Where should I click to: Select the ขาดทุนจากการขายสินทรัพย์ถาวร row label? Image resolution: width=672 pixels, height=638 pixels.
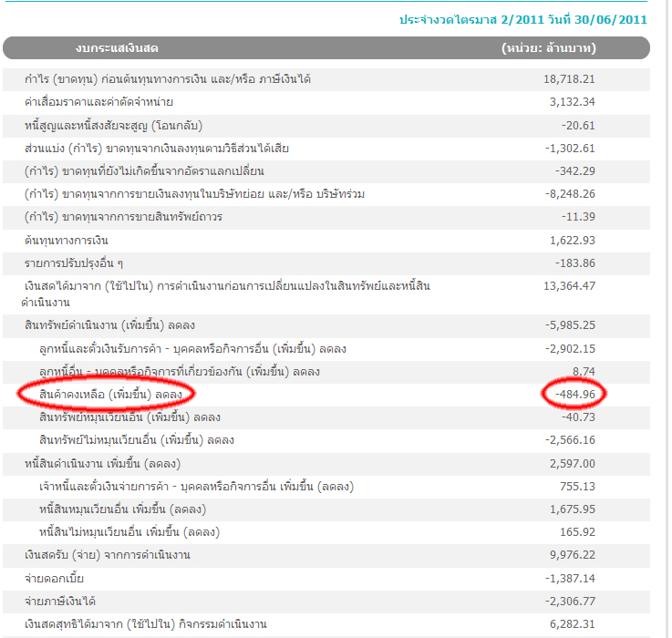[x=123, y=217]
